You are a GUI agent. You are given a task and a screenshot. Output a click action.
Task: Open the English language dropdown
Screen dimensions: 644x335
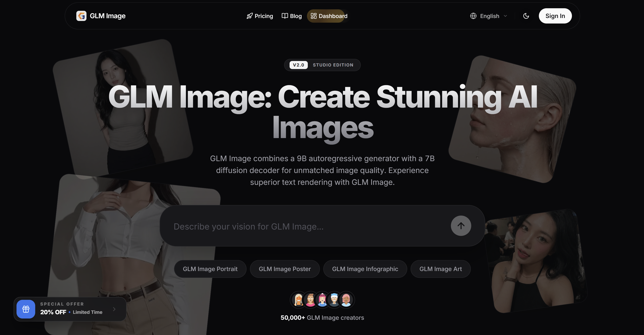489,16
